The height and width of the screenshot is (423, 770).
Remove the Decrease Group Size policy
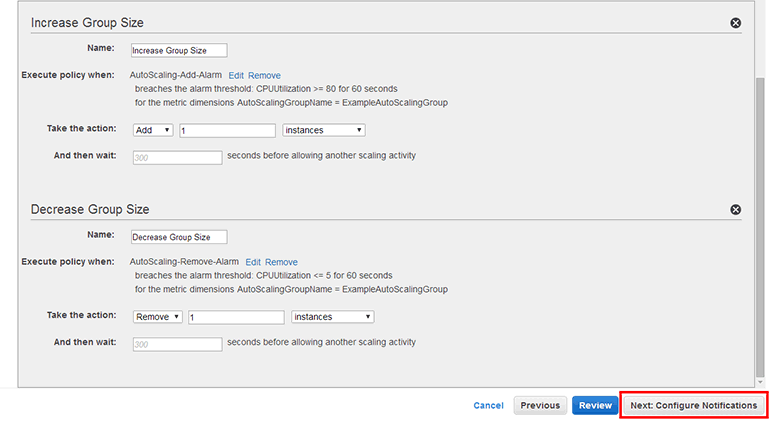pyautogui.click(x=736, y=210)
